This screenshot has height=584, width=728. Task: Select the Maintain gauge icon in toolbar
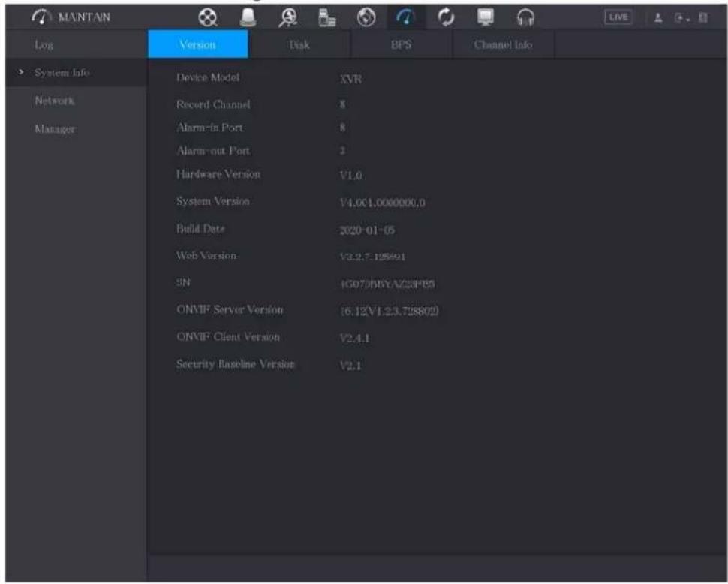pyautogui.click(x=406, y=18)
